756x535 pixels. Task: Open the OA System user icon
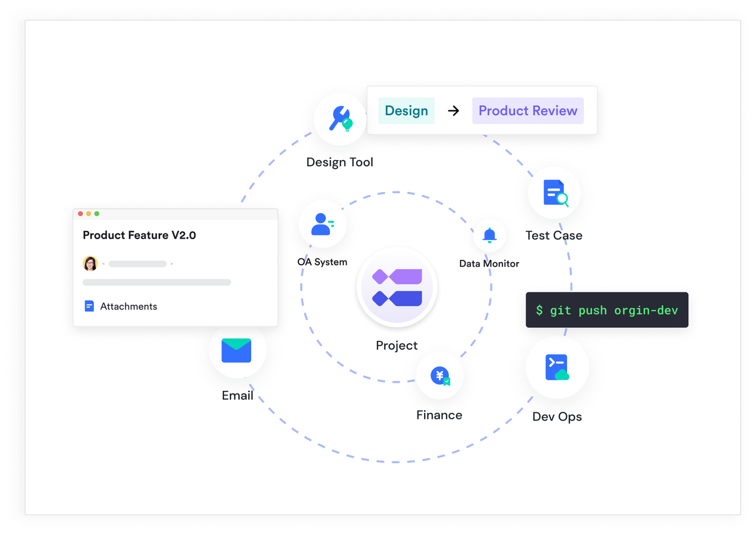pos(322,223)
